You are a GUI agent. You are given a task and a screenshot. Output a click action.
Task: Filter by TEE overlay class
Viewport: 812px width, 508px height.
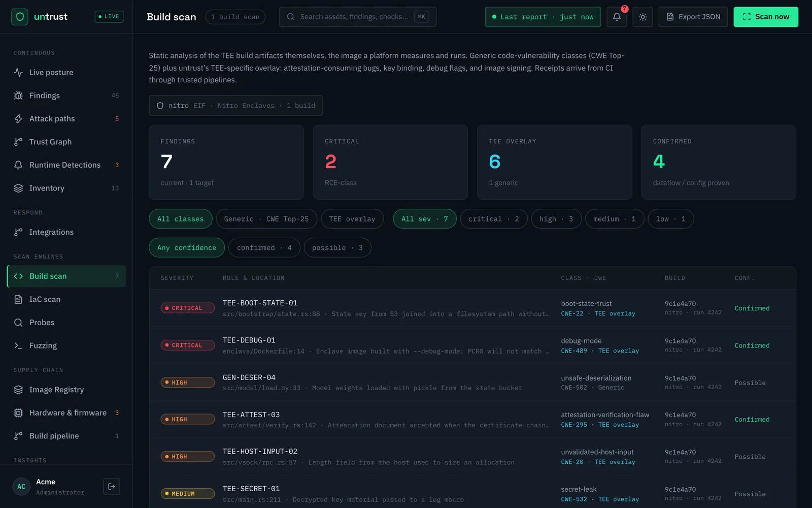click(x=352, y=219)
